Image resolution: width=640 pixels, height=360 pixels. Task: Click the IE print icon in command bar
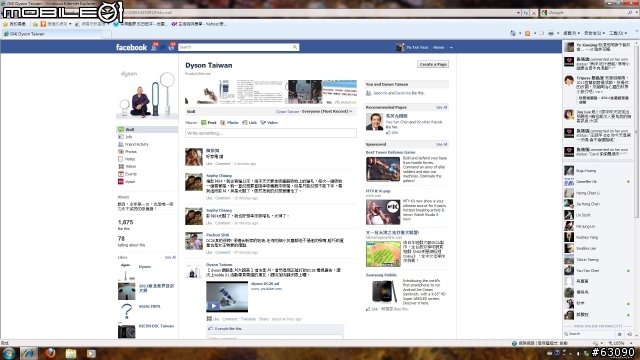coord(551,33)
